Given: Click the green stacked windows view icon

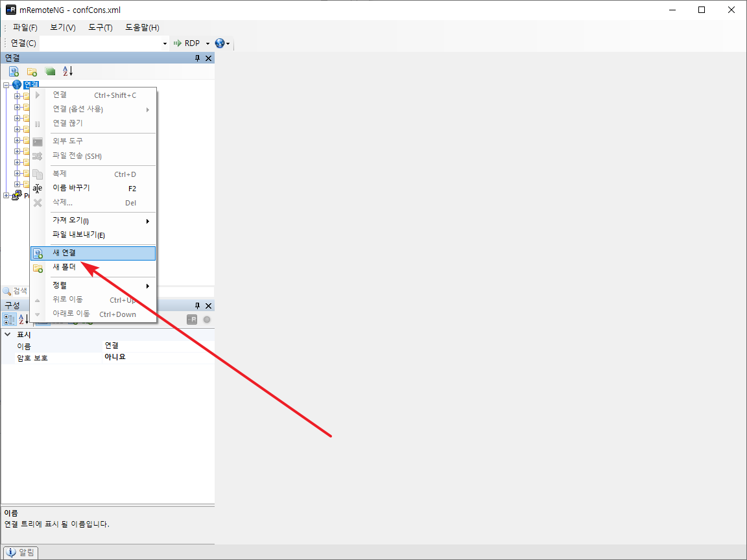Looking at the screenshot, I should [49, 71].
